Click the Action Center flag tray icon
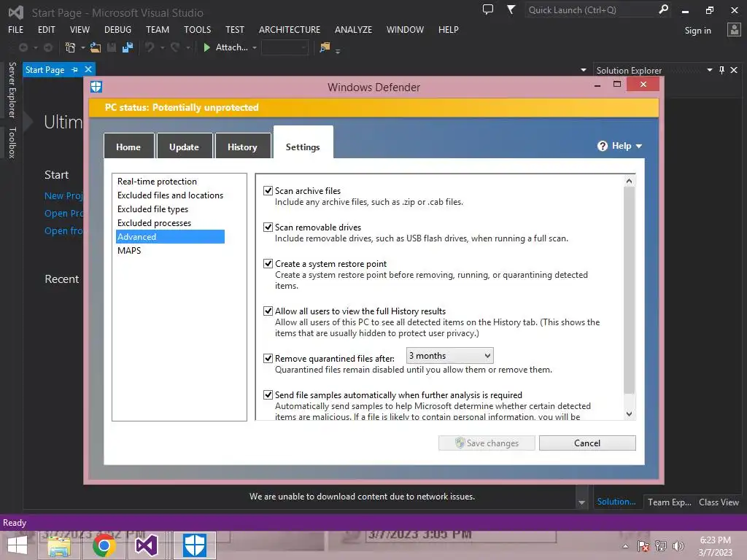The image size is (747, 560). 643,546
